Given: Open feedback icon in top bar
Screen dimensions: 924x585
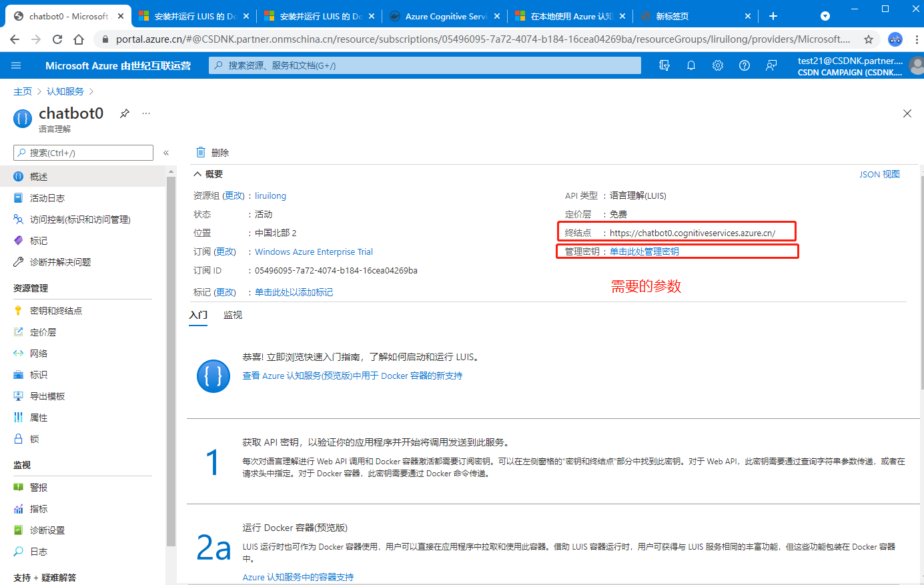Looking at the screenshot, I should 771,65.
